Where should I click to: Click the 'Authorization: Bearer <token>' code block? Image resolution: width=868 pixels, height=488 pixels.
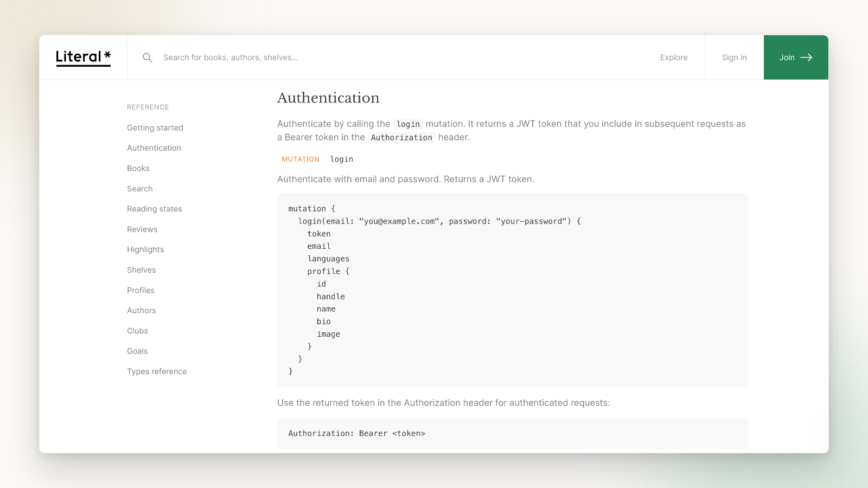point(512,434)
